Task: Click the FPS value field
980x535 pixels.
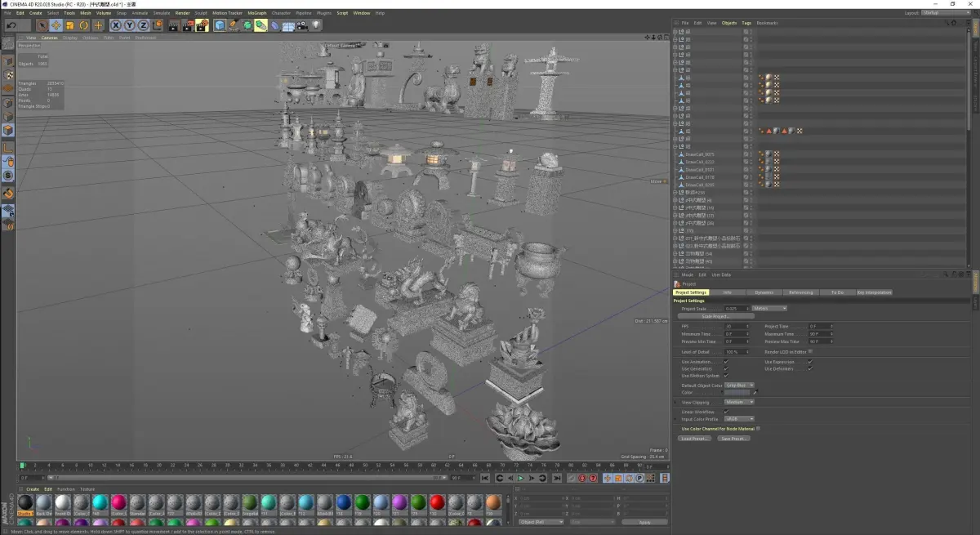Action: tap(735, 326)
